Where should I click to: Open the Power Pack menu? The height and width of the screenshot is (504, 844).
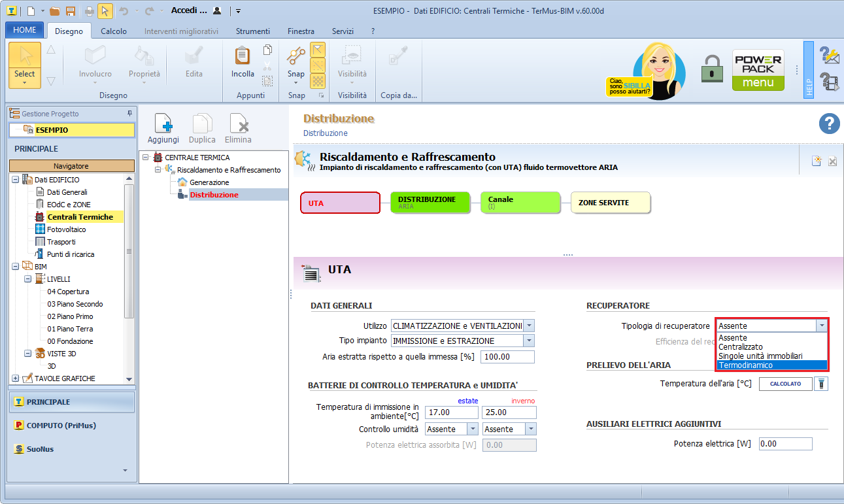tap(758, 70)
